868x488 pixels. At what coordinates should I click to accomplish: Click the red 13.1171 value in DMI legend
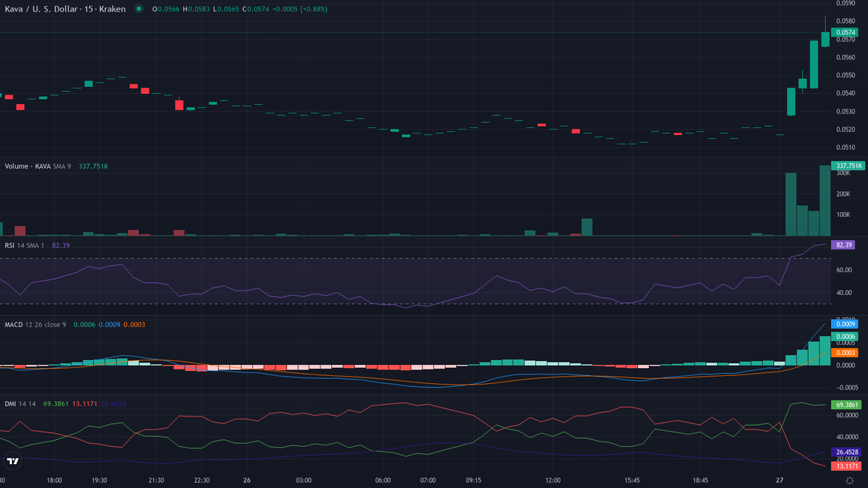point(85,403)
